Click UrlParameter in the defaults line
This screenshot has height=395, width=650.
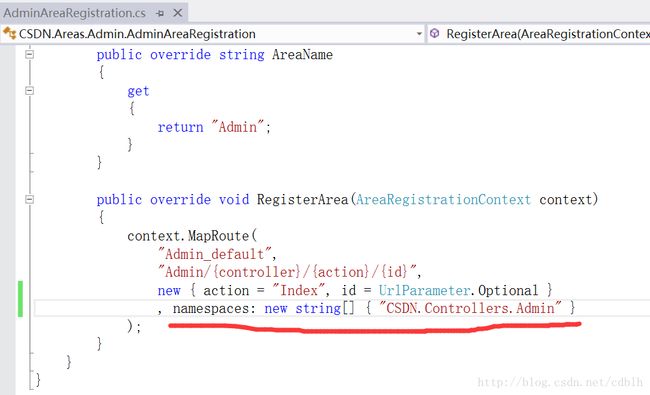click(424, 290)
